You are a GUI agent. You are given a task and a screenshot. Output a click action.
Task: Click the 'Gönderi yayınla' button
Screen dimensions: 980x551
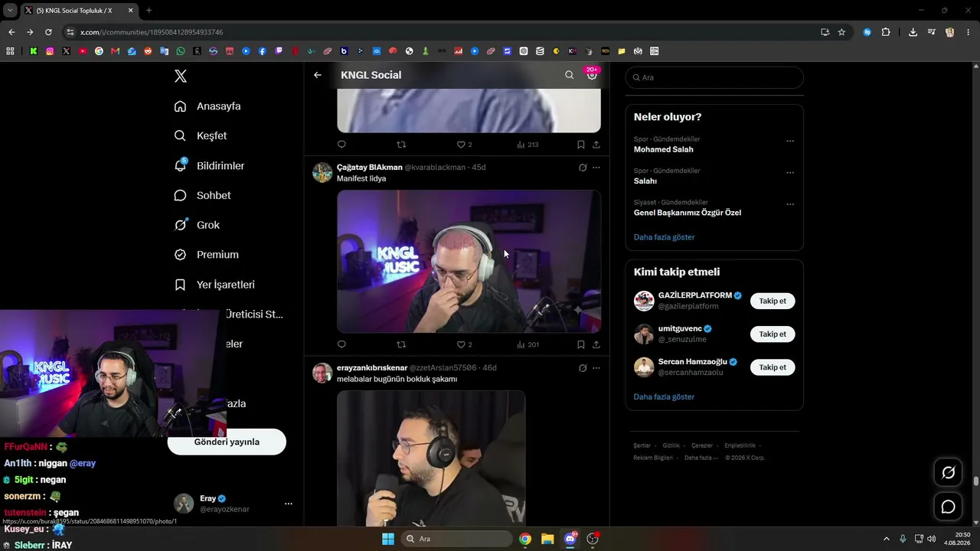coord(227,442)
